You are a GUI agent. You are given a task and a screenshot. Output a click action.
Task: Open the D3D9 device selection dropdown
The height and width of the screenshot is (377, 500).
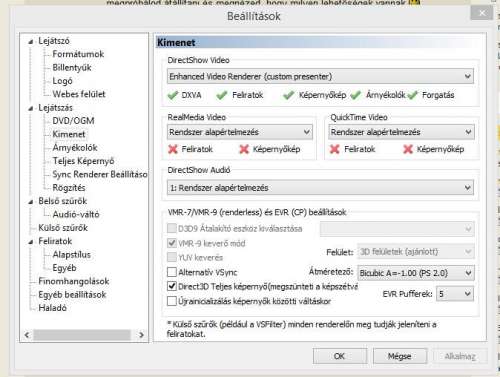(x=397, y=229)
